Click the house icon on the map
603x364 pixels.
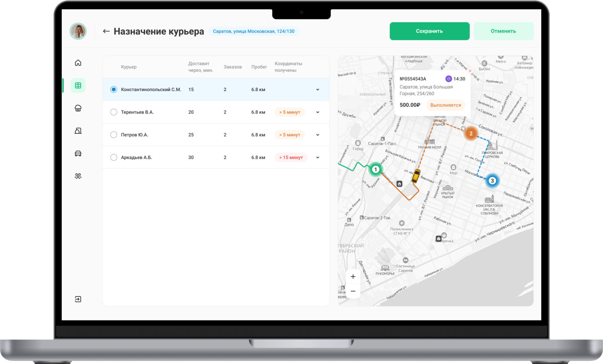coord(399,184)
